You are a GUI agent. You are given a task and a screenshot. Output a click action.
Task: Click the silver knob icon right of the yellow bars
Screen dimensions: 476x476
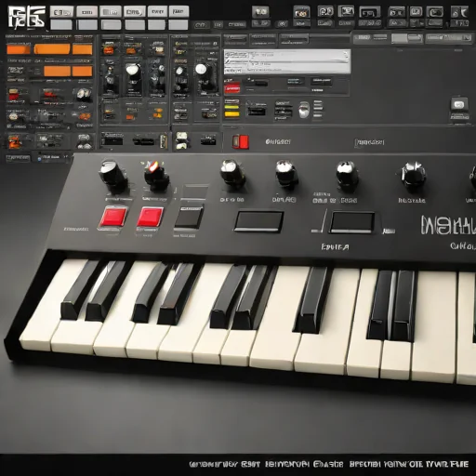click(304, 110)
